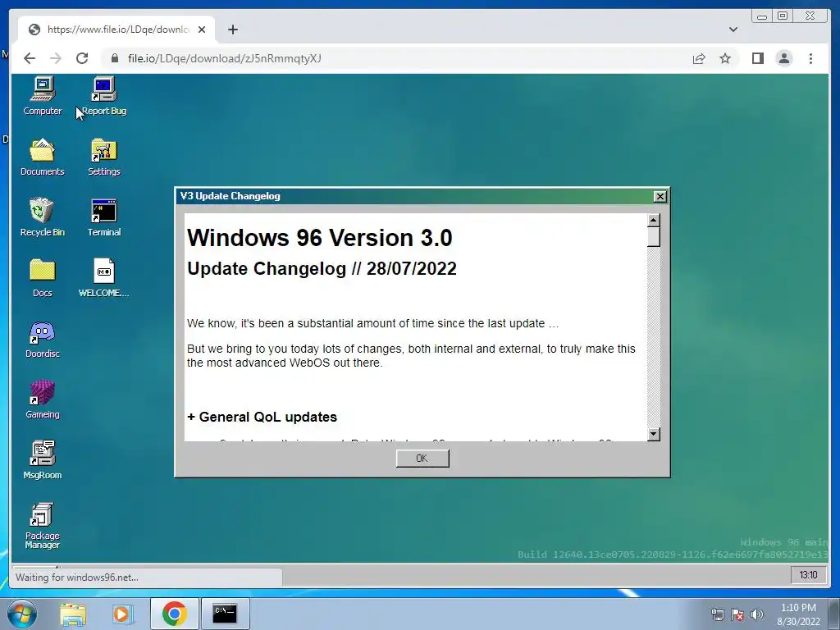Launch the Doordisc shortcut
Image resolution: width=840 pixels, height=630 pixels.
click(43, 339)
